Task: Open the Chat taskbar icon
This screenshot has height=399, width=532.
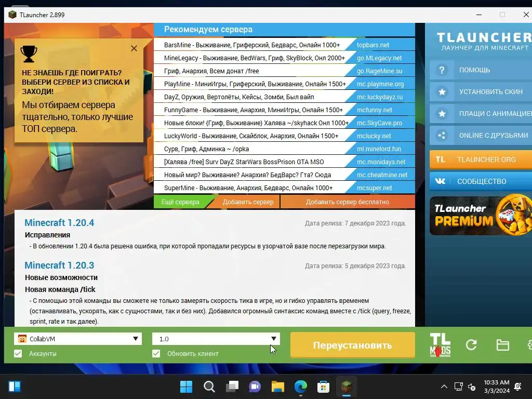Action: (x=255, y=387)
